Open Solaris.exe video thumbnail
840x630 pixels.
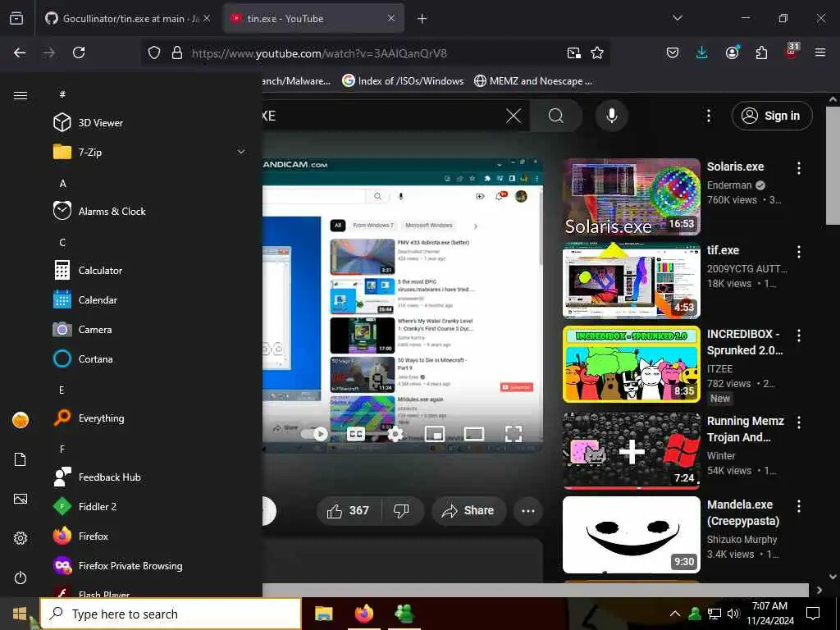(x=631, y=197)
